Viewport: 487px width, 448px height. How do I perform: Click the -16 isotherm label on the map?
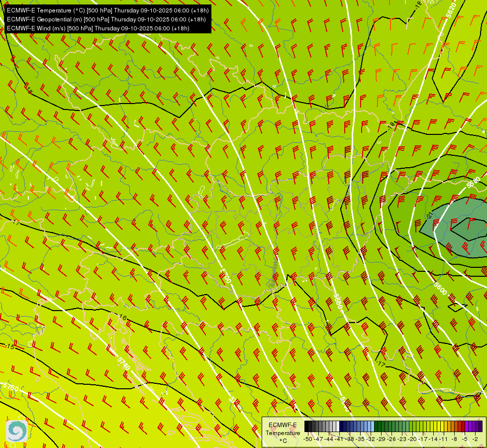123,318
